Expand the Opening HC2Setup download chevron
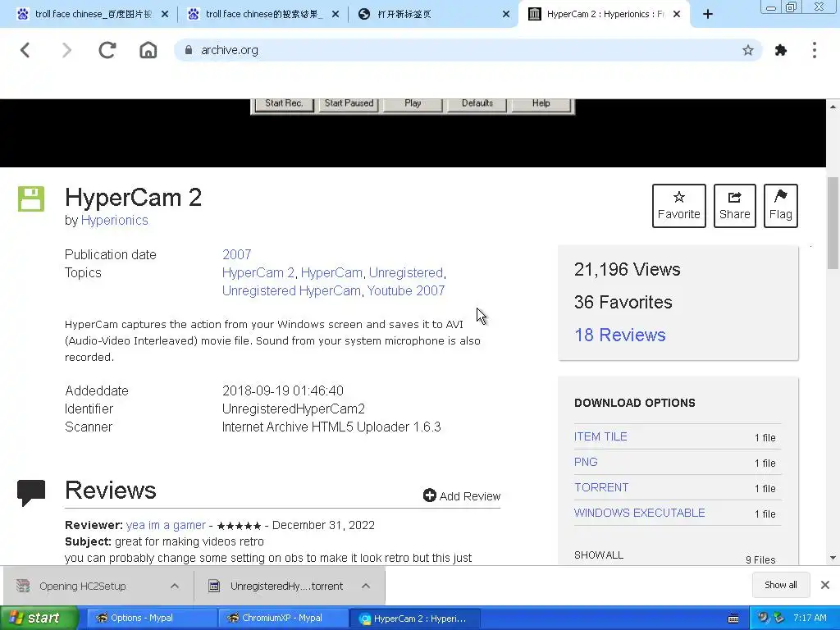Viewport: 840px width, 630px height. [x=175, y=586]
